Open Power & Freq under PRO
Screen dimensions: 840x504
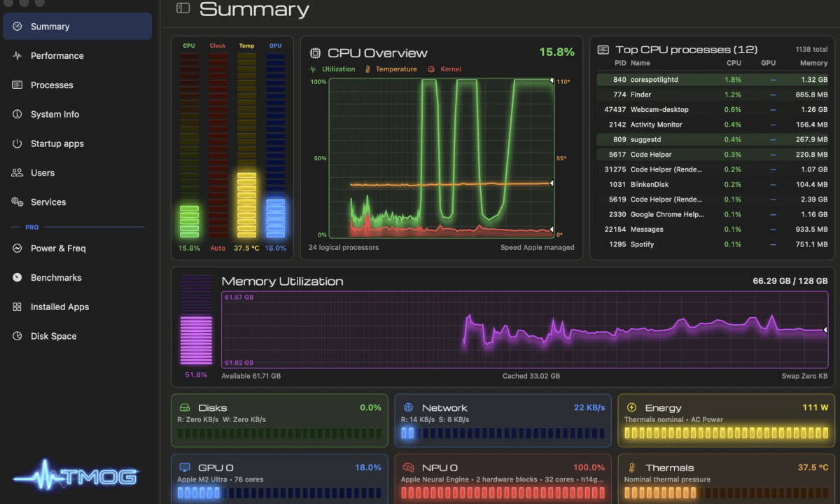[78, 248]
